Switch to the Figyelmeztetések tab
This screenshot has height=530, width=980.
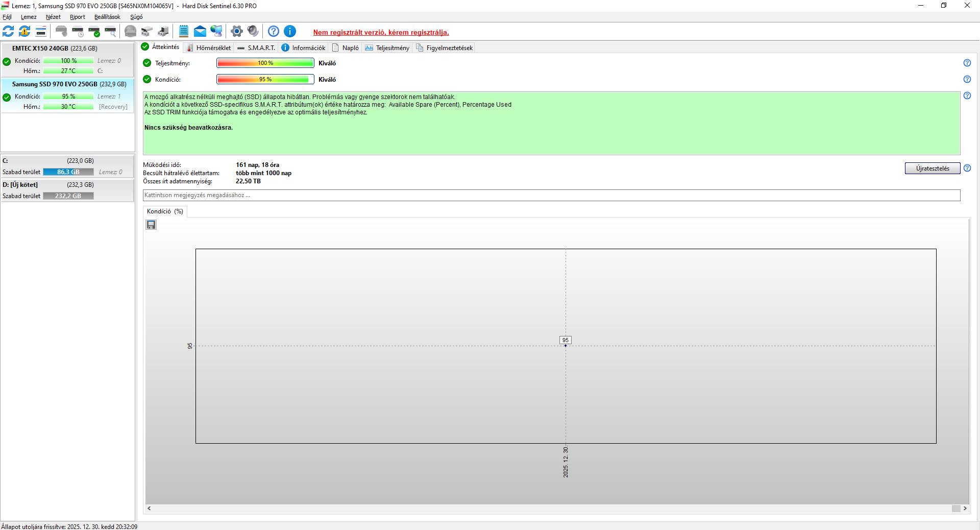coord(445,48)
